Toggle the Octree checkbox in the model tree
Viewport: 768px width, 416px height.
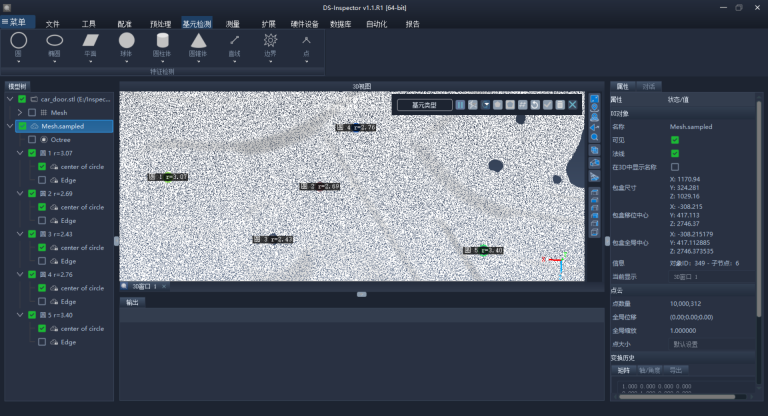pos(32,140)
